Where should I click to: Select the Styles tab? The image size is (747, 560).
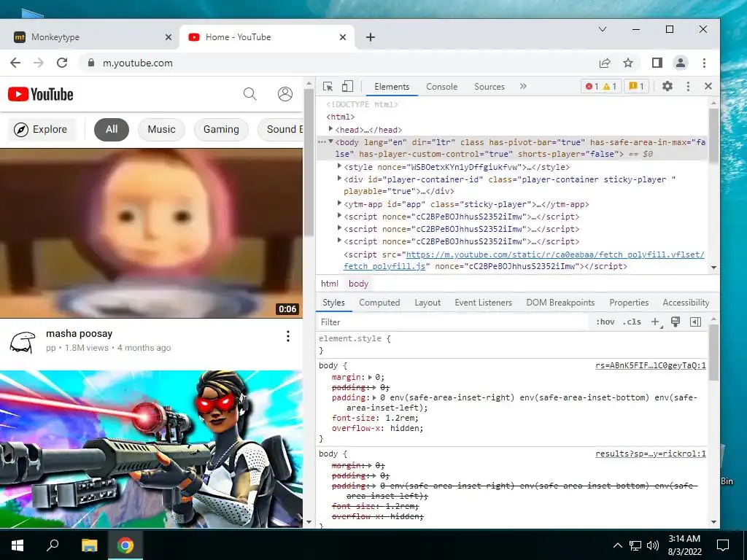click(333, 303)
